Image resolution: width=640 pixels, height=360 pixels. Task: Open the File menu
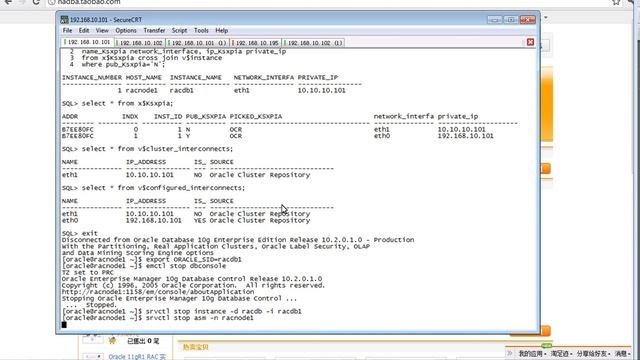coord(67,31)
